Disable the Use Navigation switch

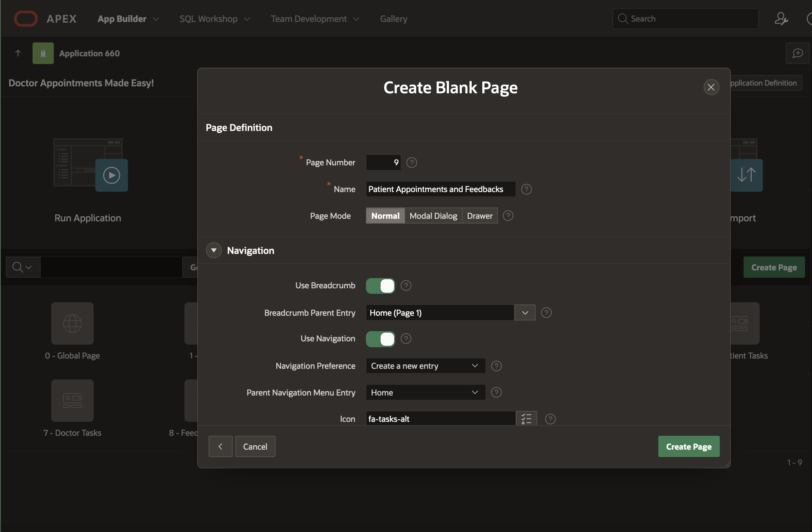click(x=380, y=339)
